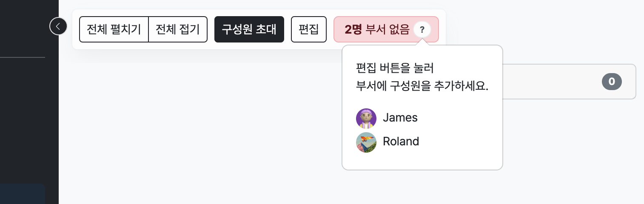Invite members using 구성원 초대 button
Viewport: 644px width, 204px height.
pyautogui.click(x=249, y=29)
